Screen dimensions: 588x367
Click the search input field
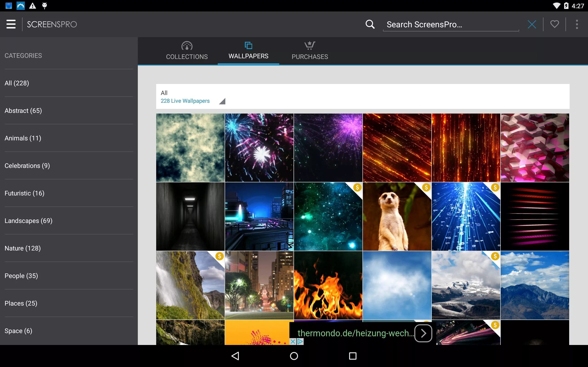pos(450,24)
